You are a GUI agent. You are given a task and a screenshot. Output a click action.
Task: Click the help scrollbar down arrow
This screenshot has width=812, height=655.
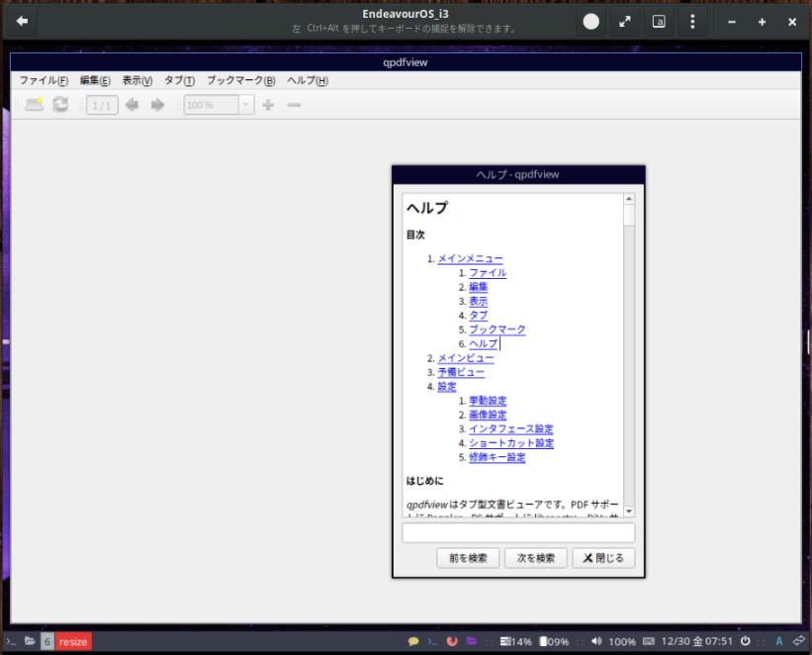pos(629,512)
